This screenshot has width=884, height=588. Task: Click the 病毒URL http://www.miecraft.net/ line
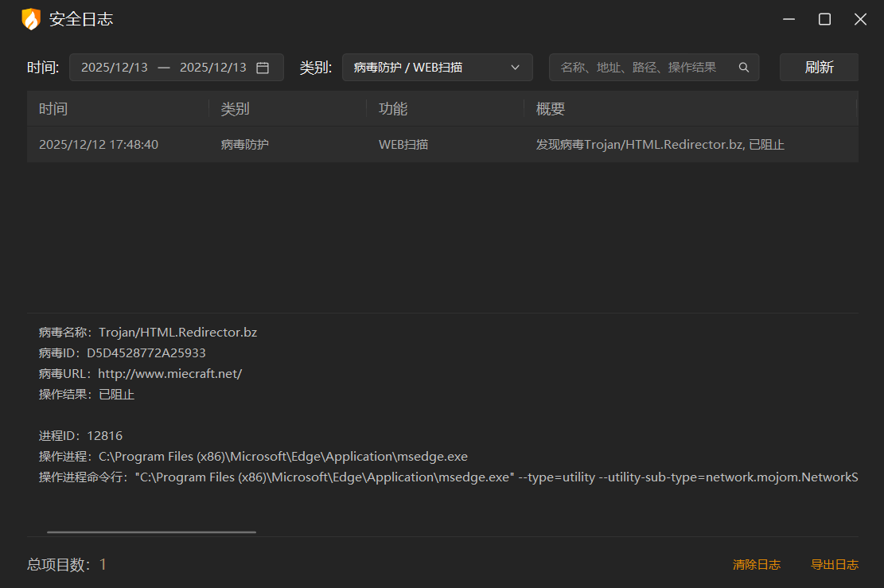pyautogui.click(x=140, y=374)
